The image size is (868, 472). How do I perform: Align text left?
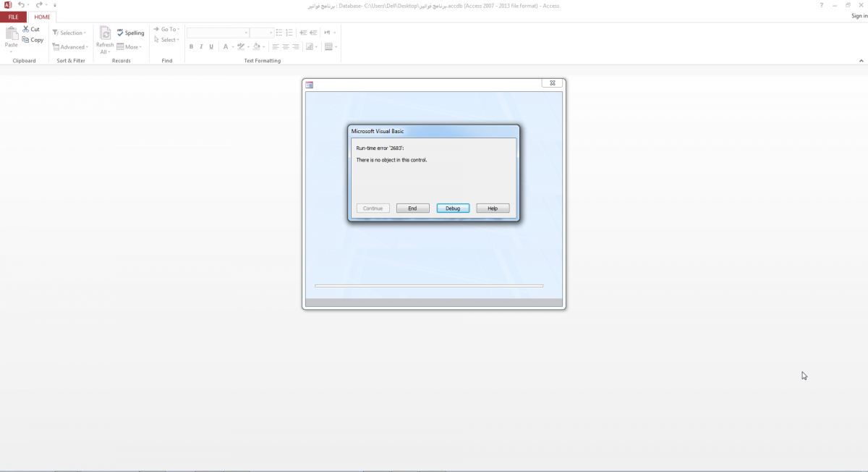[276, 47]
